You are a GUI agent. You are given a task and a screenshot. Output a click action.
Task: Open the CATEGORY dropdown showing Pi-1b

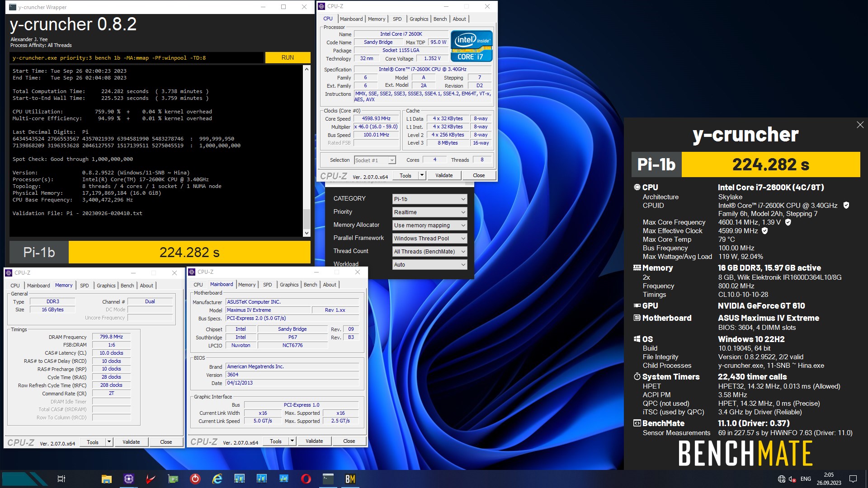[429, 199]
